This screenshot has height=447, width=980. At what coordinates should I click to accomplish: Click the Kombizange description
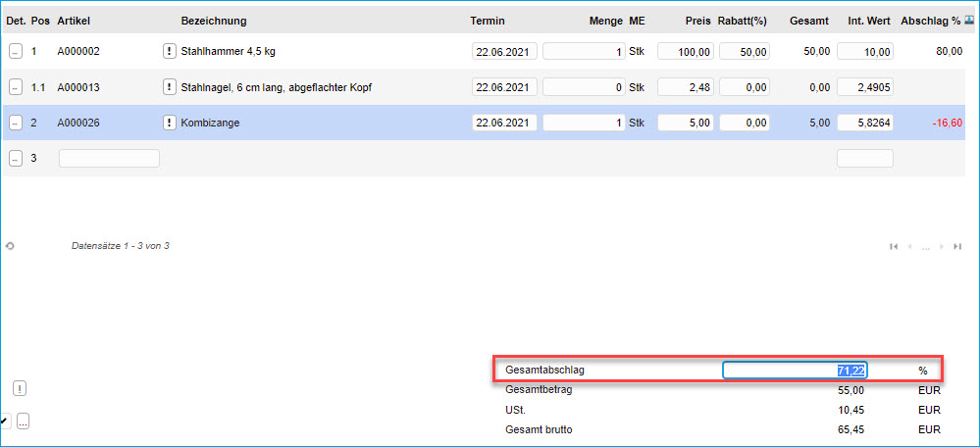(x=210, y=124)
